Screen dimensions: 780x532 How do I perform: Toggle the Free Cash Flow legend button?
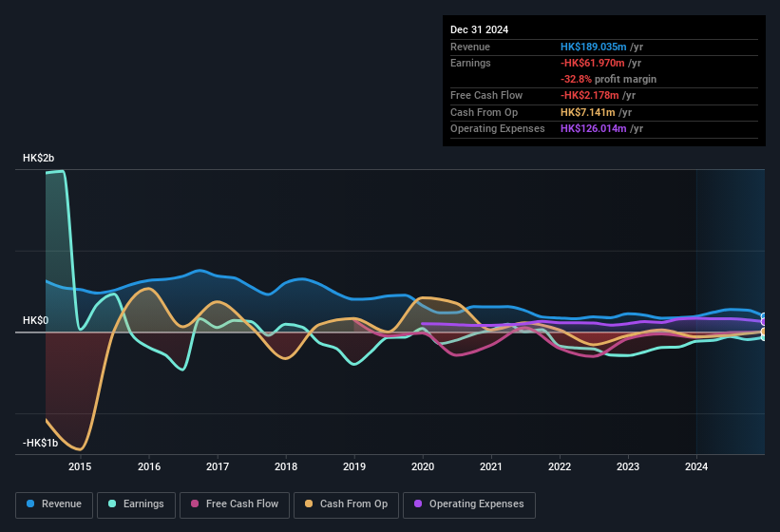[x=235, y=504]
